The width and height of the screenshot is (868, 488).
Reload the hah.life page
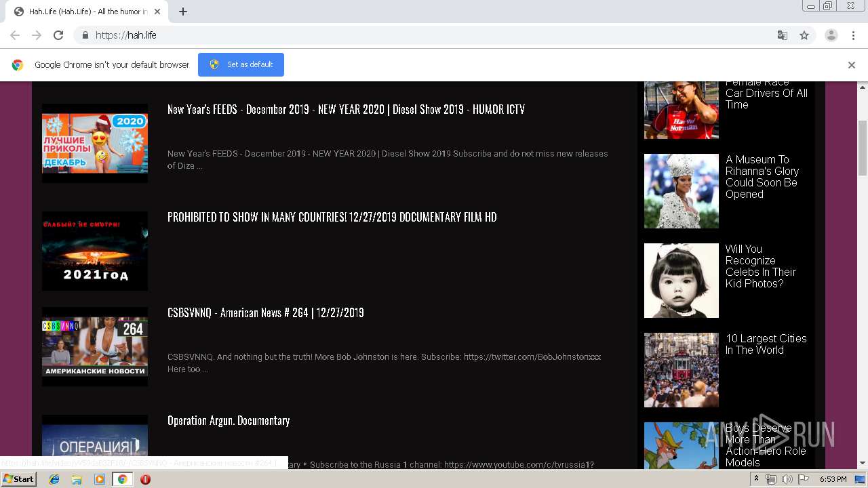coord(58,35)
